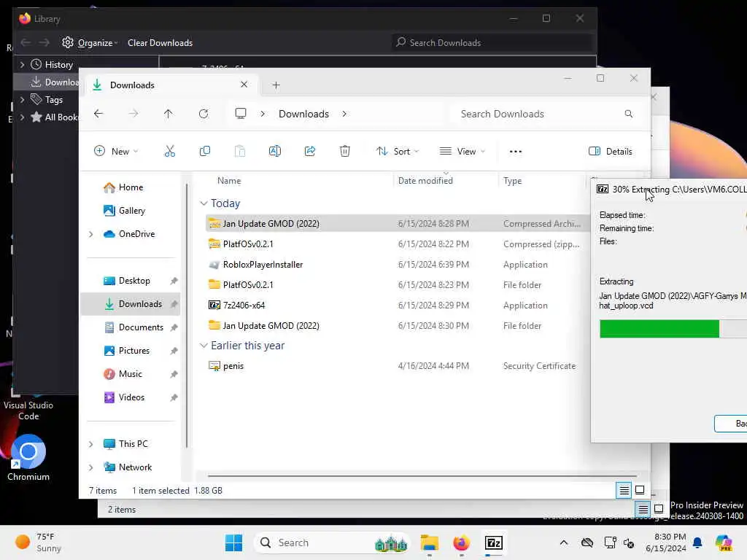Click the Delete trash icon in Explorer toolbar
This screenshot has width=747, height=560.
click(345, 152)
